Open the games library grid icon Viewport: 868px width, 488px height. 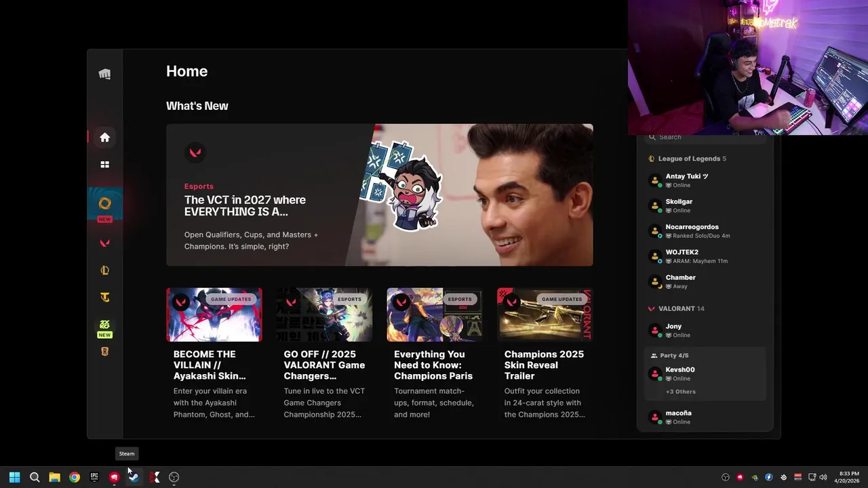click(104, 165)
